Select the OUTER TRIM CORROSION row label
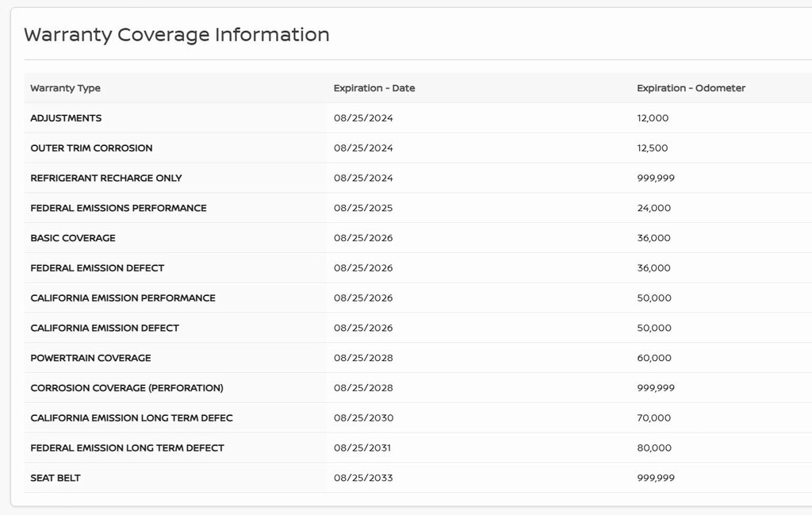The width and height of the screenshot is (812, 515). (91, 148)
